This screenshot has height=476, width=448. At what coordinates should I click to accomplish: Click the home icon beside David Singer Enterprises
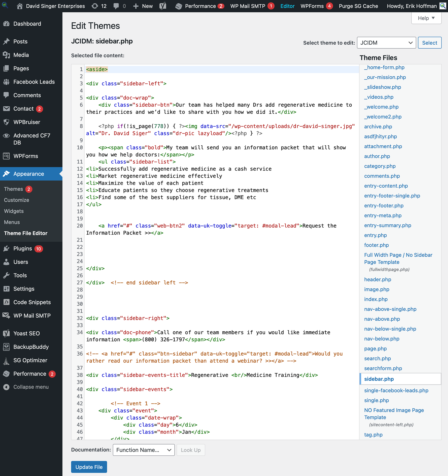pyautogui.click(x=20, y=6)
